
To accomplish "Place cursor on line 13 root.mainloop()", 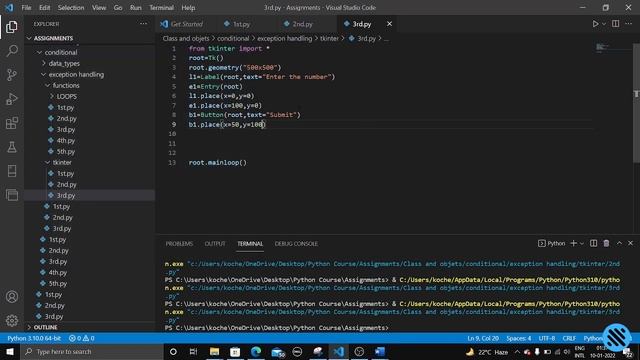I will pos(218,162).
